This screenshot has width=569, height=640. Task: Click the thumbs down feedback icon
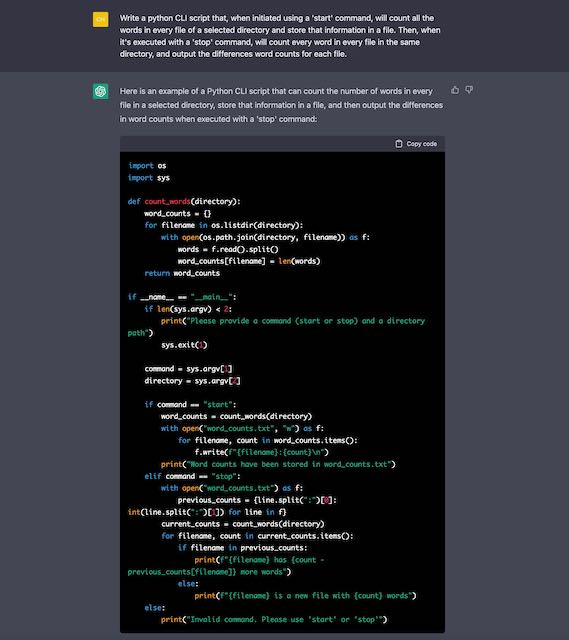coord(469,90)
